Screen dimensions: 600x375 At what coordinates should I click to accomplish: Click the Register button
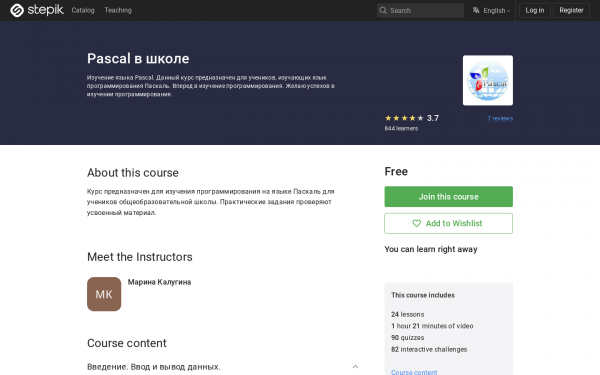[x=571, y=10]
